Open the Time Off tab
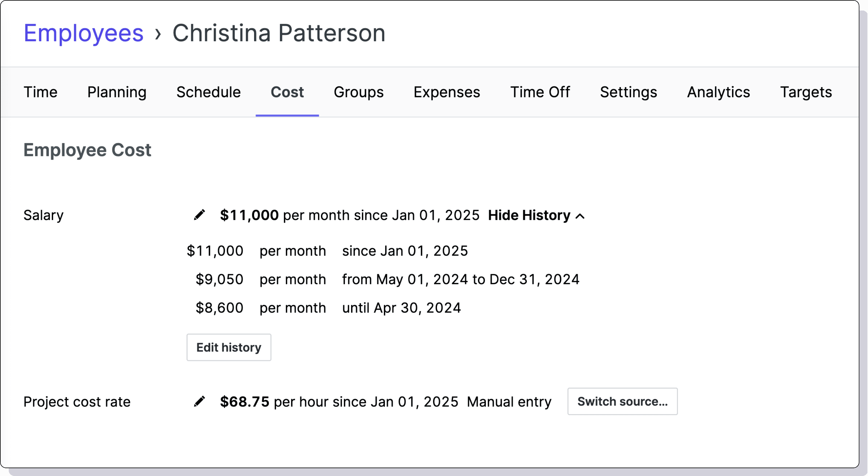Screen dimensions: 868x476 pyautogui.click(x=540, y=92)
